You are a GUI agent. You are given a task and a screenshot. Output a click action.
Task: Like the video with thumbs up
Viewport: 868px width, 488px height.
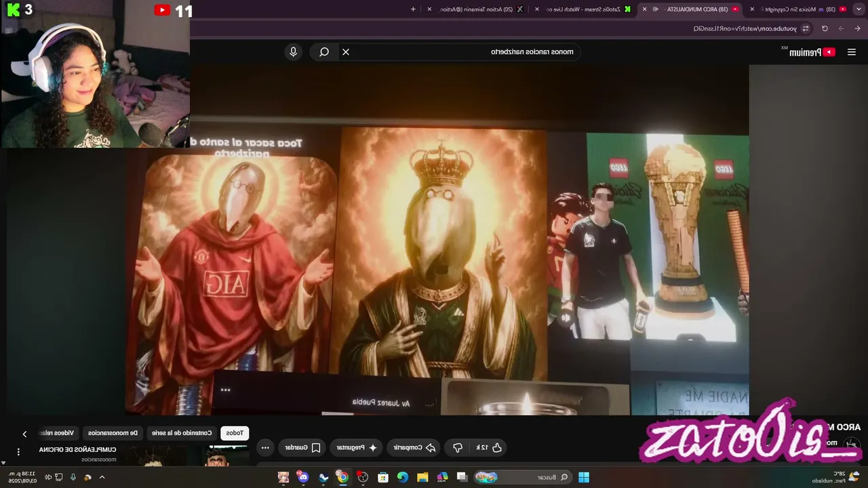[x=490, y=447]
